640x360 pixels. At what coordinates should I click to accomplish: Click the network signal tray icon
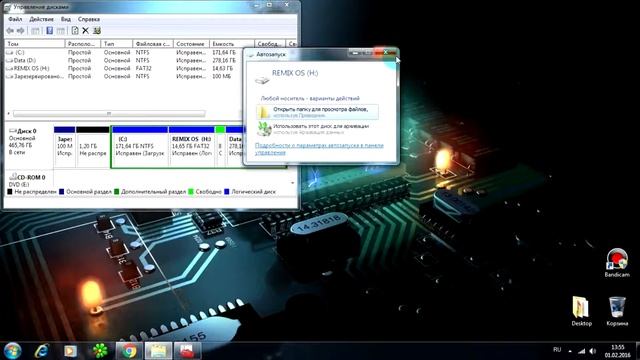(582, 351)
